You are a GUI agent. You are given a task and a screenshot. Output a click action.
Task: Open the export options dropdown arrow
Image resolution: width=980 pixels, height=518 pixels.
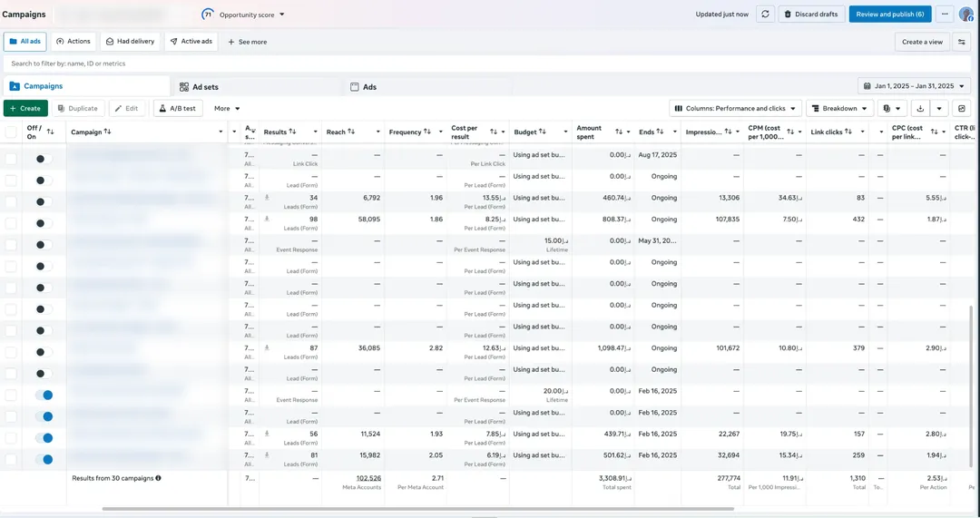click(x=939, y=108)
